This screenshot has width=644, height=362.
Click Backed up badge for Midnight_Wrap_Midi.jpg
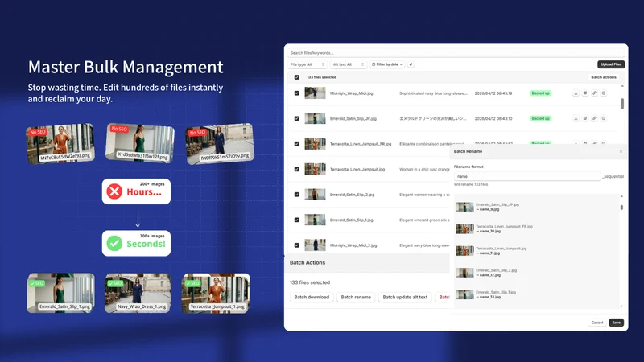[540, 93]
